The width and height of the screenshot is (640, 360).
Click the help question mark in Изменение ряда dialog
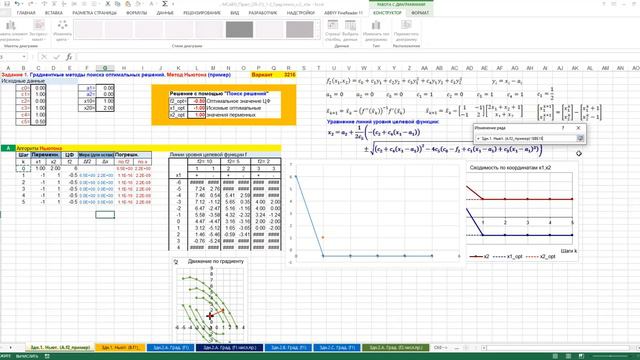563,128
